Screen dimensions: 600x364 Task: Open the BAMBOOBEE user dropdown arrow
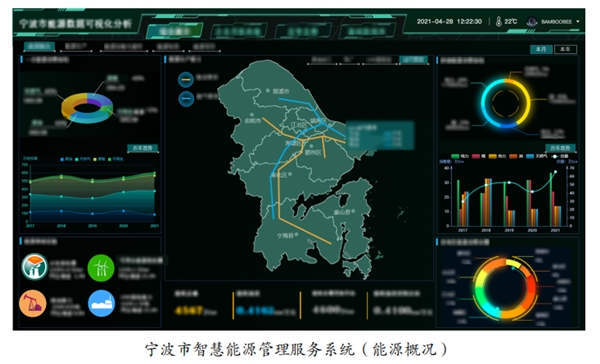click(578, 22)
